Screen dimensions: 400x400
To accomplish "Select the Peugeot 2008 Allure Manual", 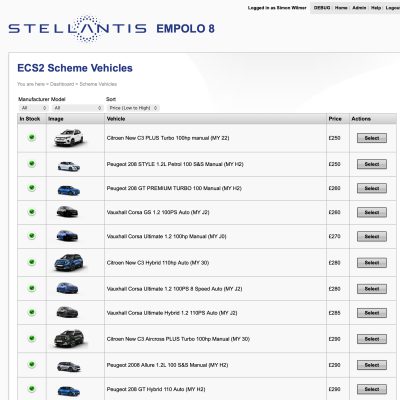I will click(372, 365).
